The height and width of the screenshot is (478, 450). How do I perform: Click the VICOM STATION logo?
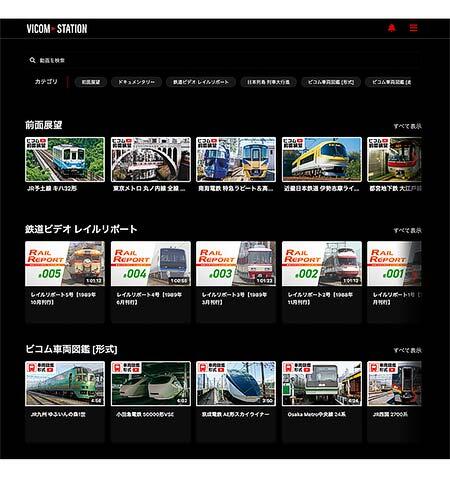tap(57, 29)
